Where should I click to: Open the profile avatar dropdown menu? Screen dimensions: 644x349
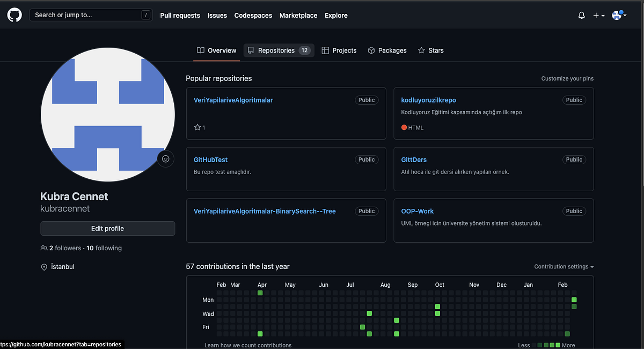[x=618, y=15]
